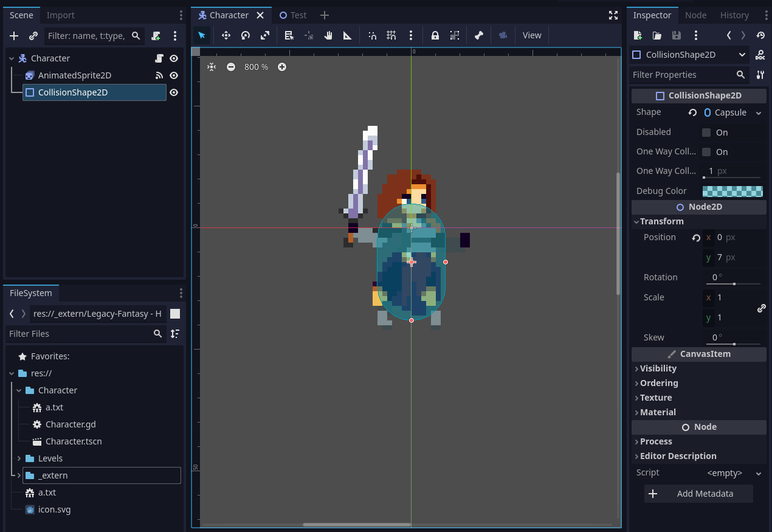The width and height of the screenshot is (772, 532).
Task: Enable smart snapping in the toolbar
Action: 372,35
